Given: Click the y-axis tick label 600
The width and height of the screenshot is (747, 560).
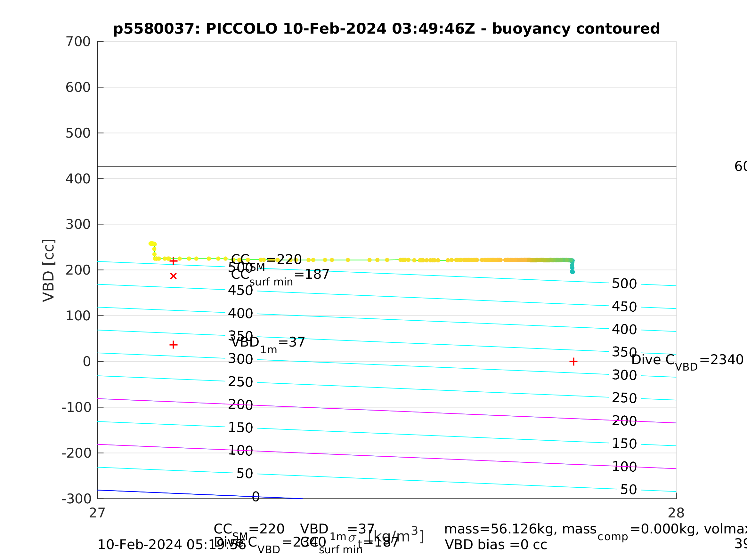Looking at the screenshot, I should pyautogui.click(x=78, y=87).
